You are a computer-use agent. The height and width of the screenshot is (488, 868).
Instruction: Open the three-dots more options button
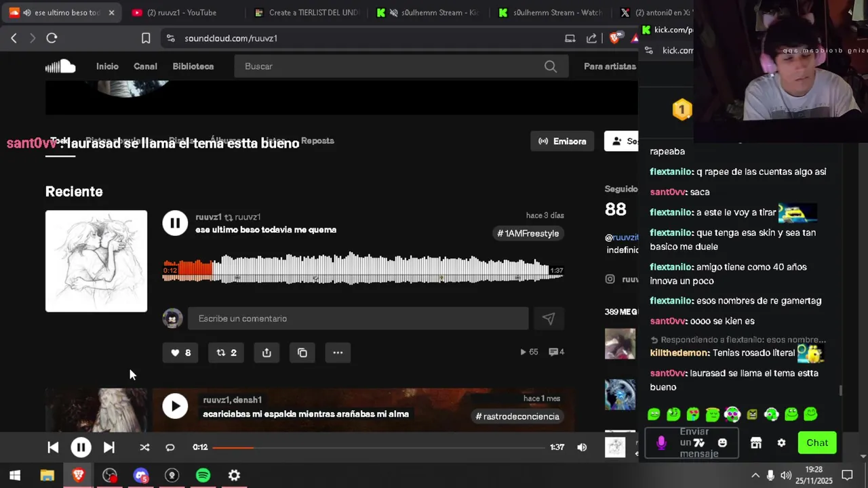tap(338, 352)
